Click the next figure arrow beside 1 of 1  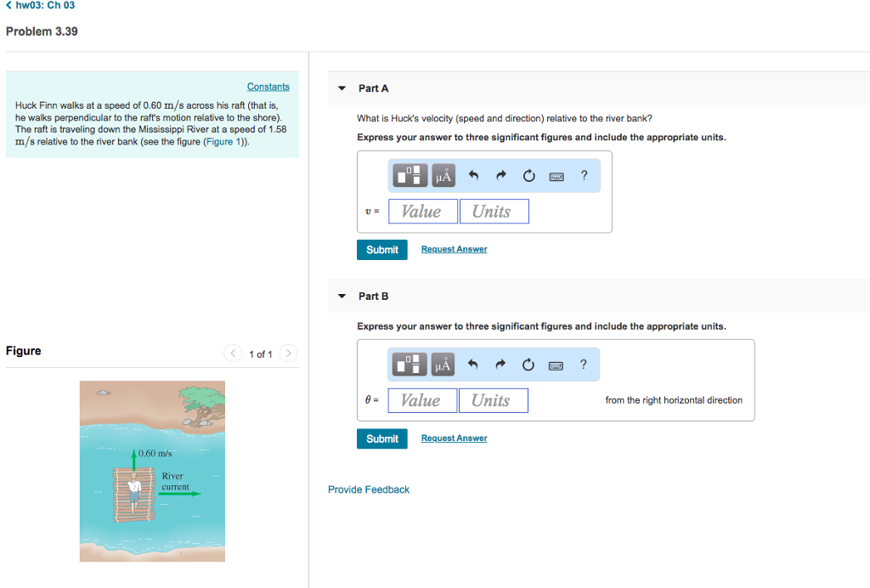(x=288, y=353)
